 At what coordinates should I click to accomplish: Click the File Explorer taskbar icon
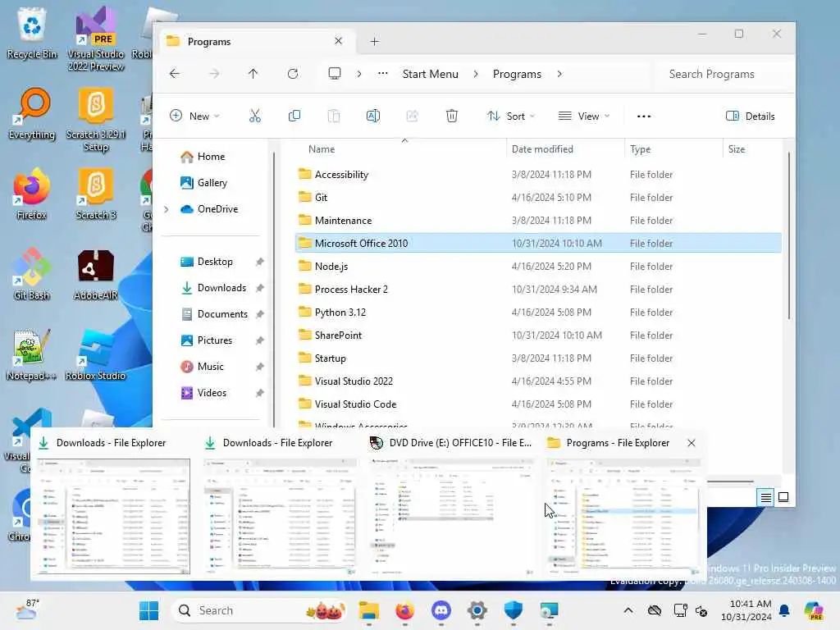click(x=368, y=610)
